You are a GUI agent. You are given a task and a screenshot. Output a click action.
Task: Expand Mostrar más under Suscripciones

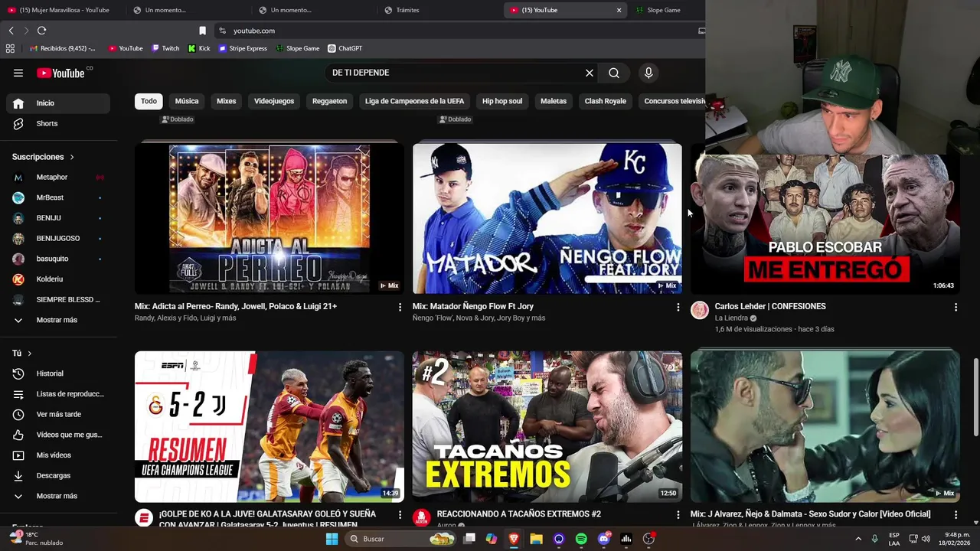(58, 320)
